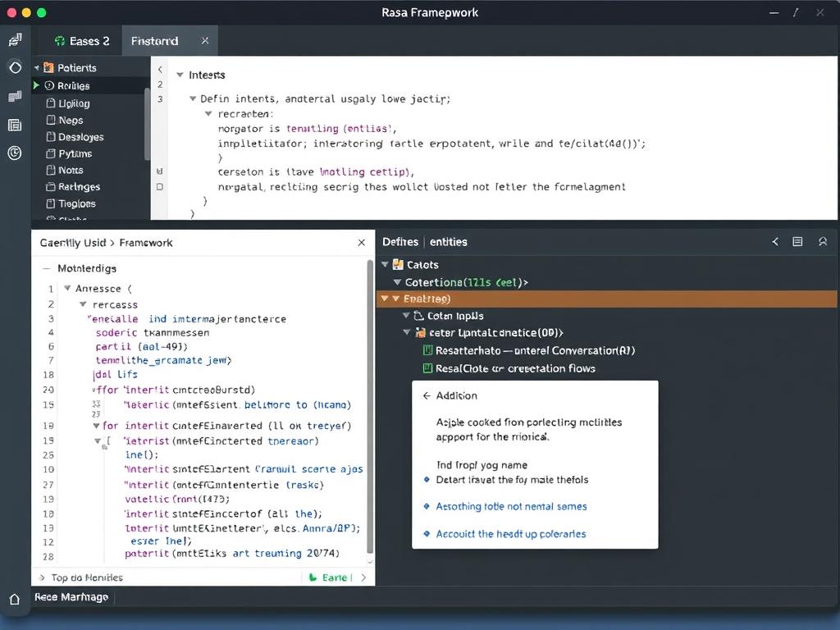Toggle the gutter marker beside cerseton line

coord(160,171)
